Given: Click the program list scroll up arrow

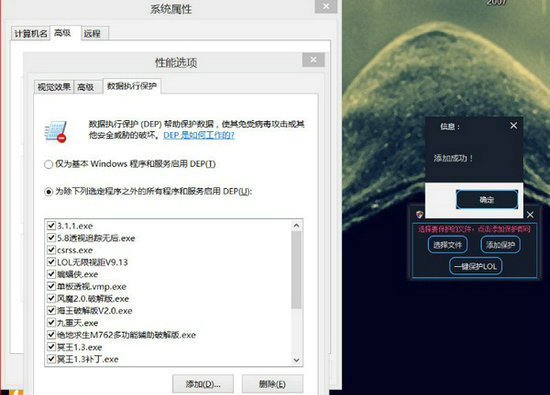Looking at the screenshot, I should 296,226.
